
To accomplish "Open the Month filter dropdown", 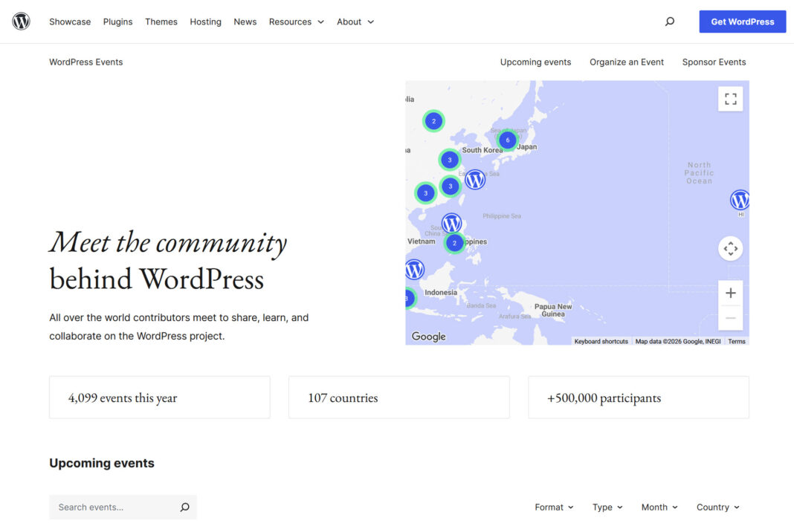I will coord(659,507).
